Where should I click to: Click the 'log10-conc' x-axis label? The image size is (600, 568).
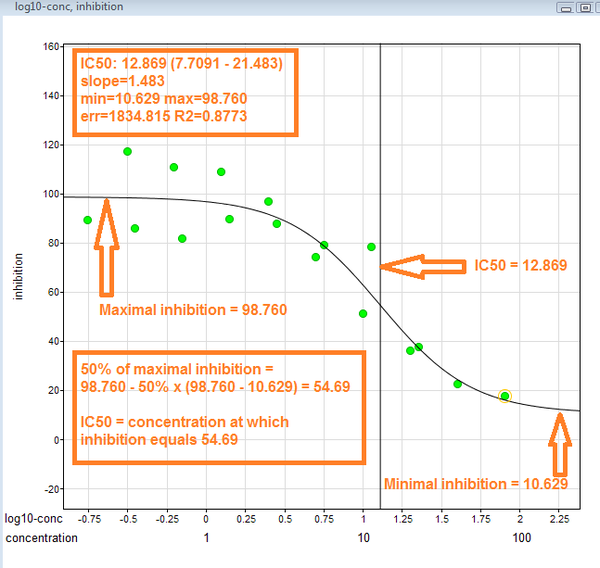tap(33, 519)
